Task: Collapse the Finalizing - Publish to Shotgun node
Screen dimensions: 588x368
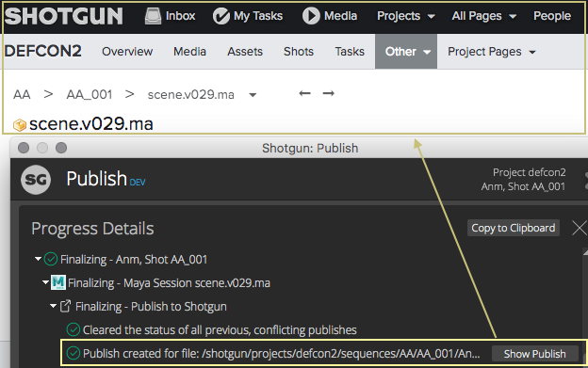Action: point(54,306)
